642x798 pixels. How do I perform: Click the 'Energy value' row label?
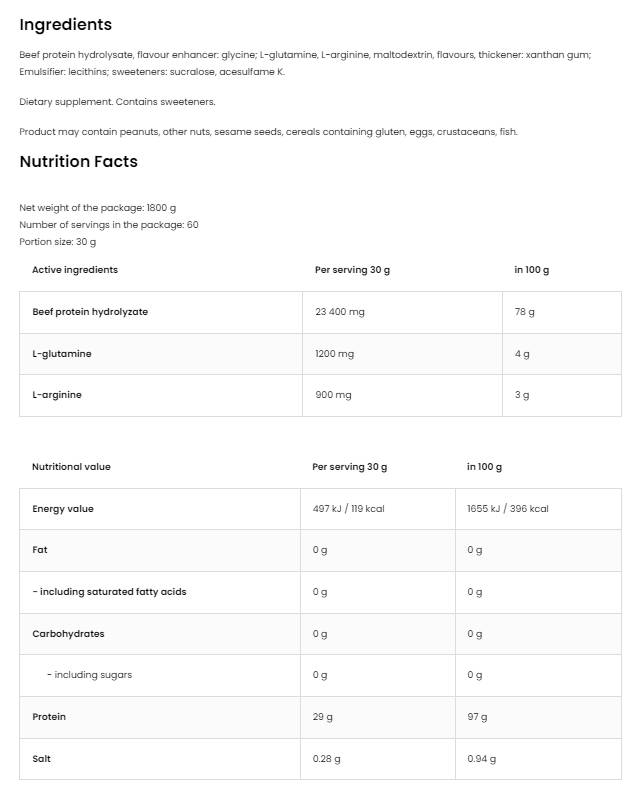[63, 509]
